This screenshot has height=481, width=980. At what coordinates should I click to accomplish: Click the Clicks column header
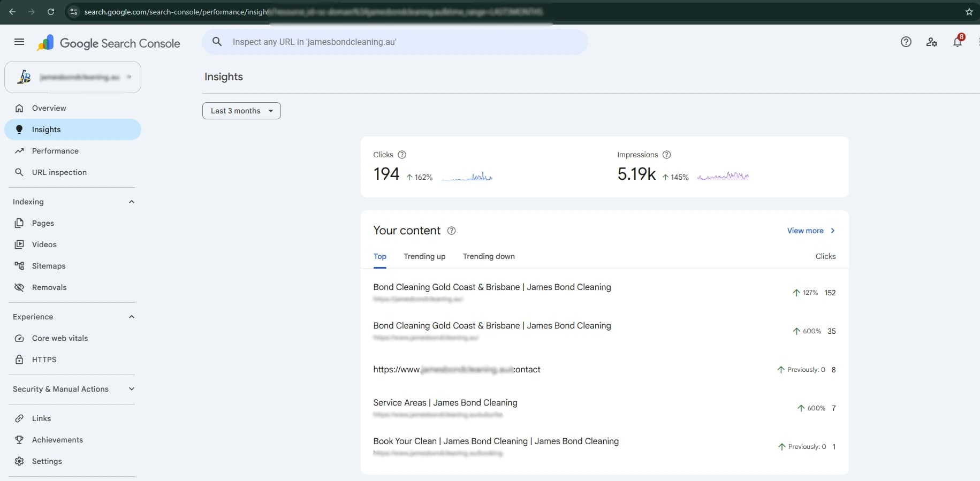825,257
